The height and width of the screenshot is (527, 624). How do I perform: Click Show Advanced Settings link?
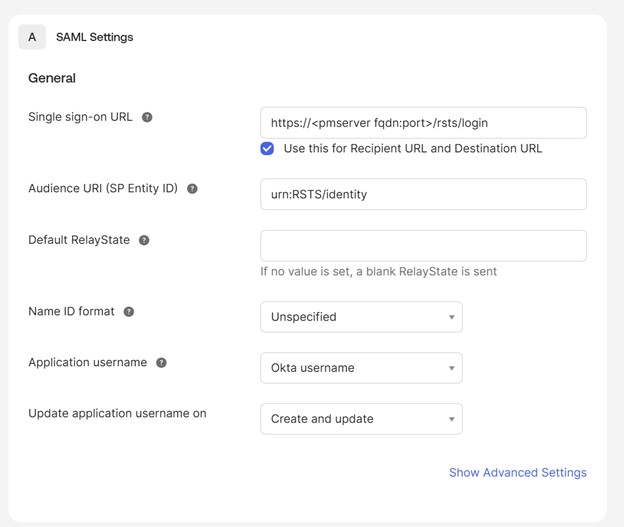517,472
